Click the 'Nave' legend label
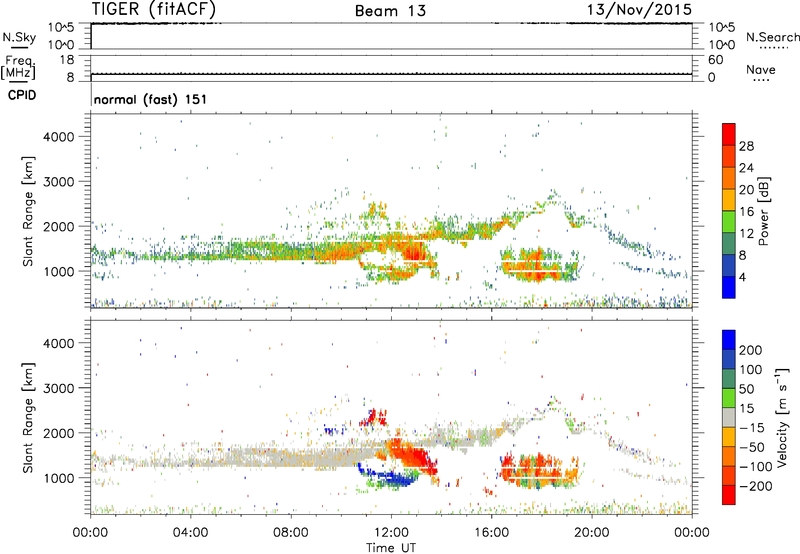 coord(760,70)
